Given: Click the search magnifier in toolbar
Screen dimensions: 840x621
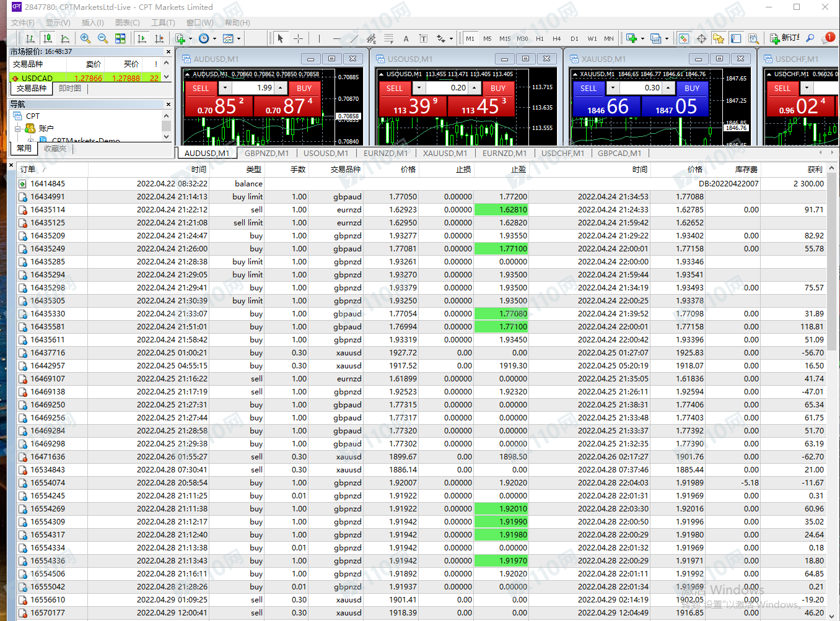Looking at the screenshot, I should point(810,38).
